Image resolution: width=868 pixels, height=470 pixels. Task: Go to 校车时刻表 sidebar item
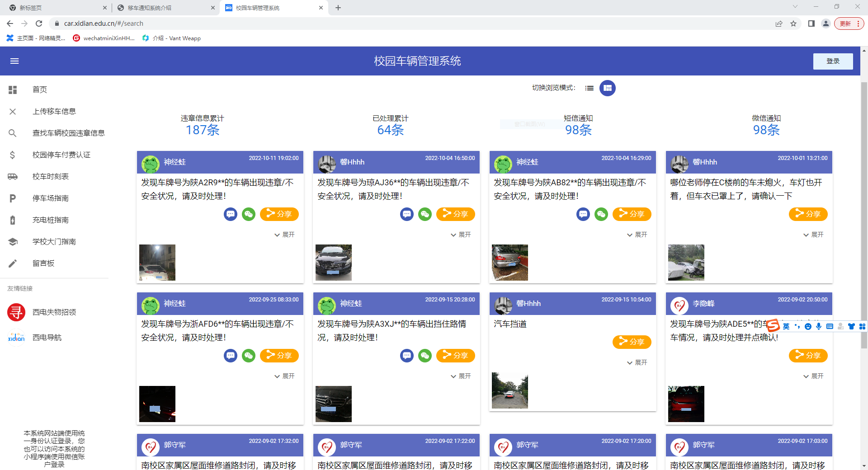click(50, 176)
